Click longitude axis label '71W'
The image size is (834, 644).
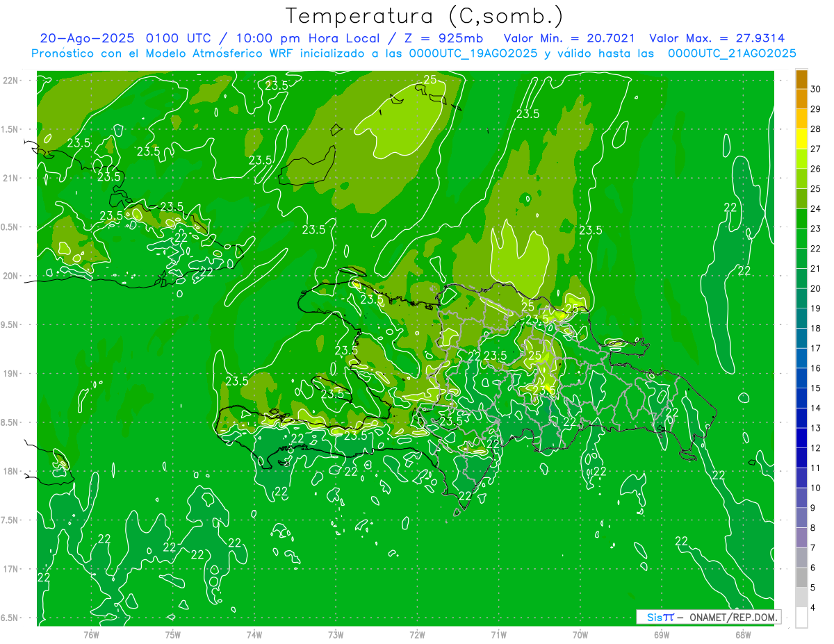pos(498,634)
